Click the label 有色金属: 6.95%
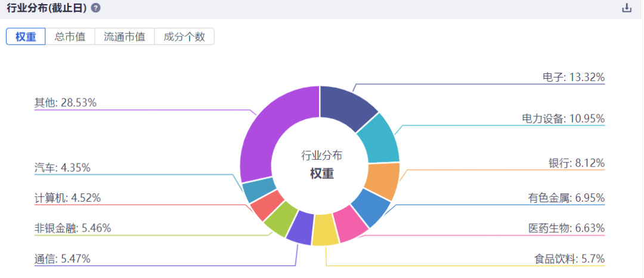Image resolution: width=644 pixels, height=278 pixels. (x=566, y=198)
